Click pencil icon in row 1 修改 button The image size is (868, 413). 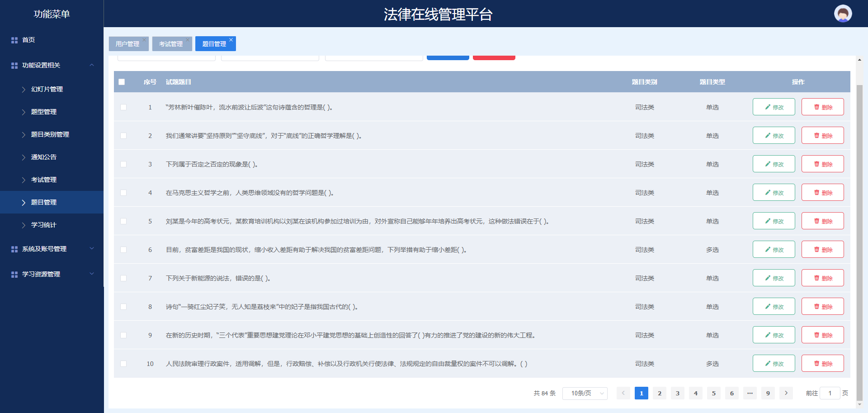pos(768,107)
